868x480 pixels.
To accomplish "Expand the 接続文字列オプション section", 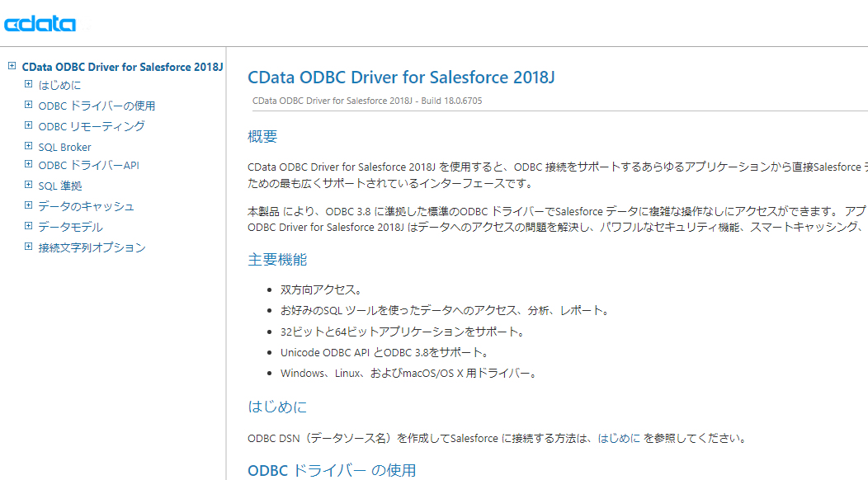I will (x=27, y=246).
